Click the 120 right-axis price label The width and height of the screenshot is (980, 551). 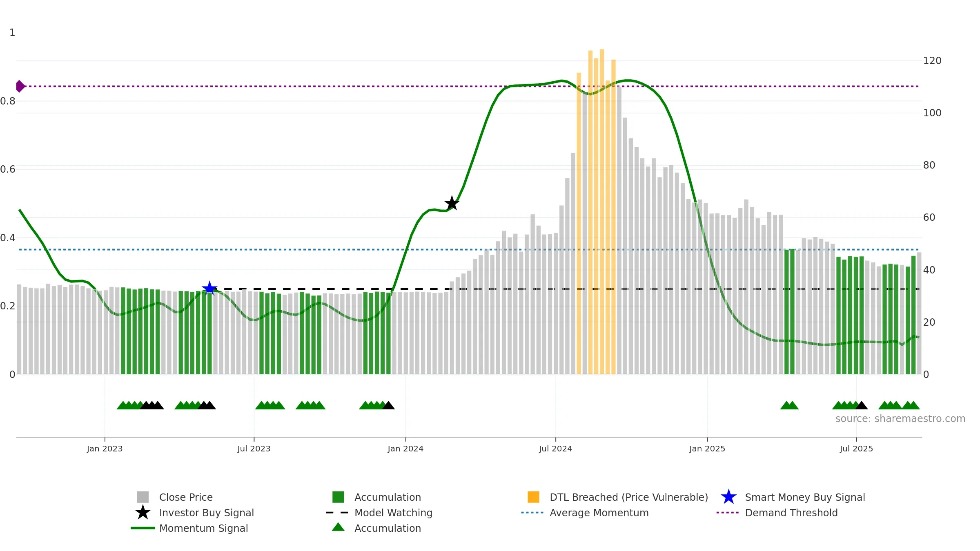(x=932, y=61)
